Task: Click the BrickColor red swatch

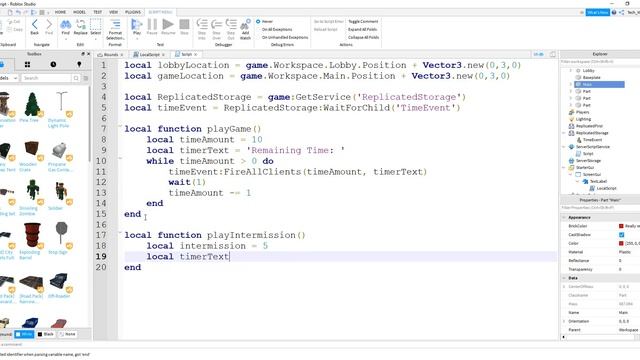Action: [x=621, y=226]
